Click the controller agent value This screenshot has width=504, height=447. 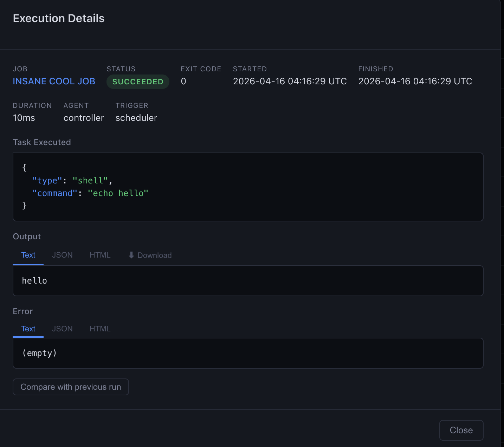click(84, 118)
